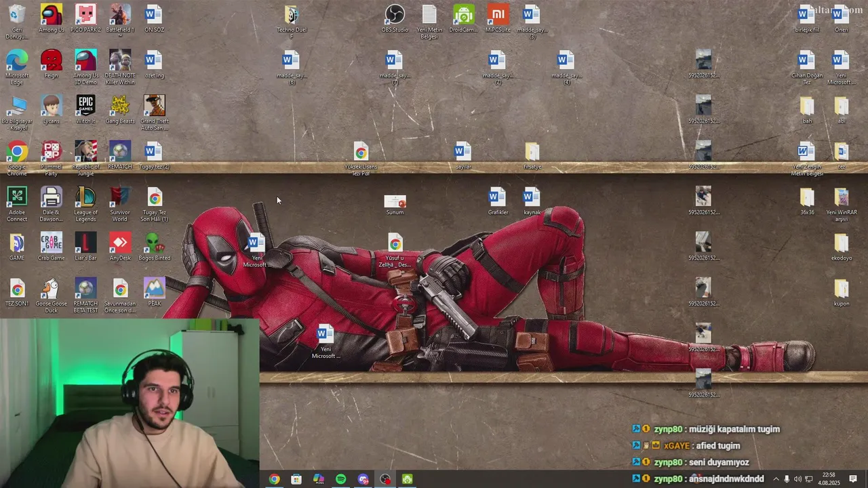868x488 pixels.
Task: Select the Techno Duel F icon
Action: pyautogui.click(x=292, y=22)
